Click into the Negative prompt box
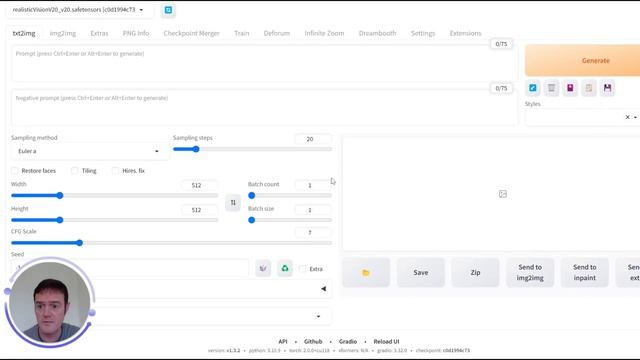 pyautogui.click(x=264, y=108)
